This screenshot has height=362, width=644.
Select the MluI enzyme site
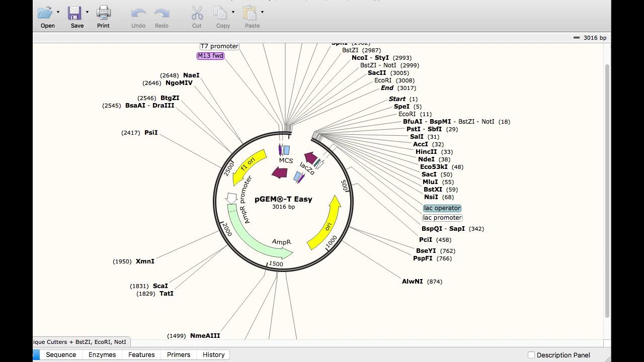(430, 182)
